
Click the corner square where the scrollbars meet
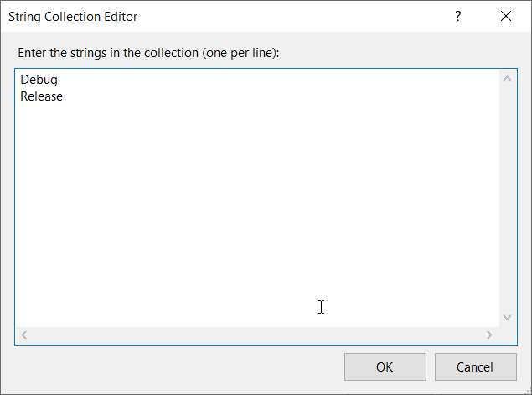coord(508,335)
